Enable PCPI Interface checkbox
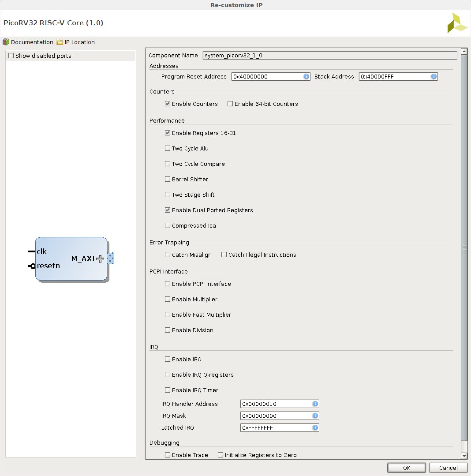 [x=168, y=284]
